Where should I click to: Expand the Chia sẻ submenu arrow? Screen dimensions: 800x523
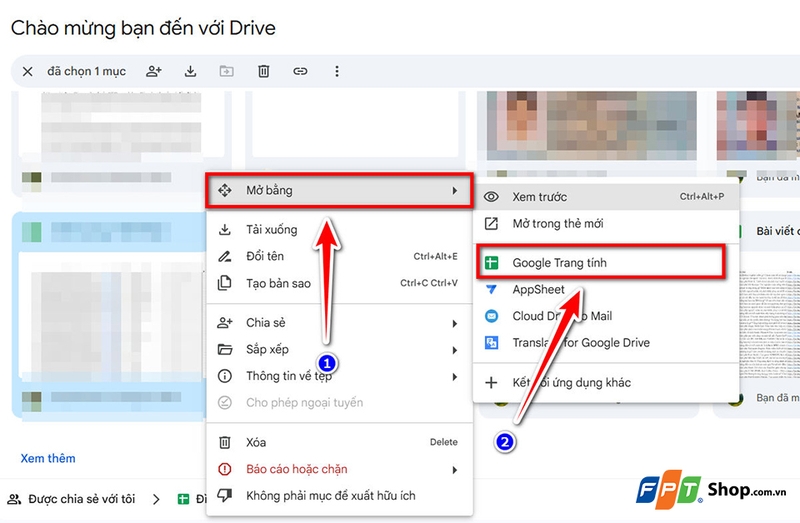click(x=454, y=323)
